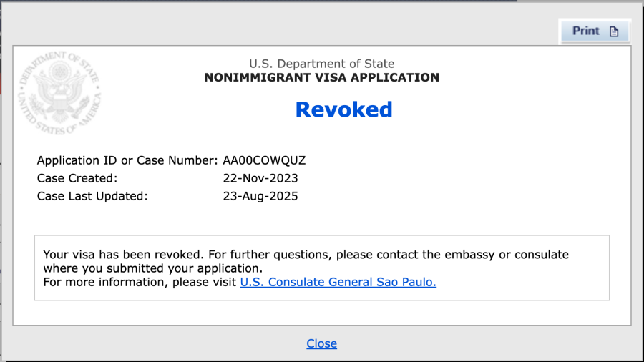Click the document icon beside Print
Viewport: 644px width, 362px height.
pyautogui.click(x=613, y=31)
